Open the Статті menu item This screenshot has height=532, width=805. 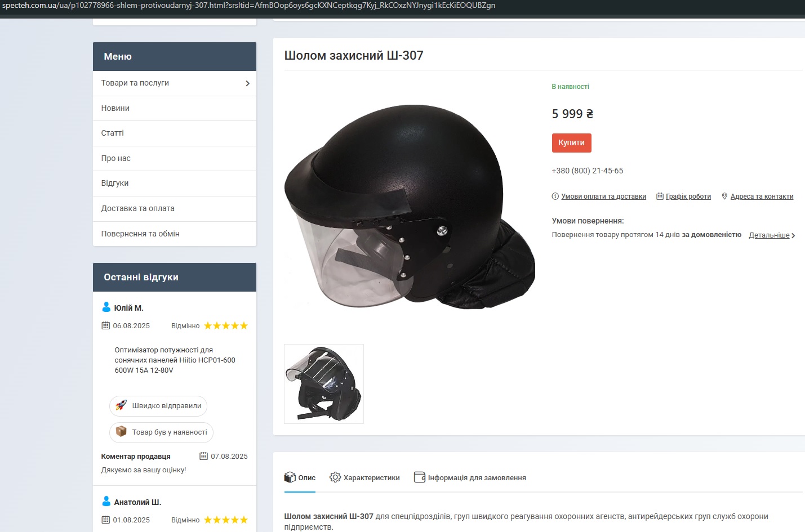point(175,133)
